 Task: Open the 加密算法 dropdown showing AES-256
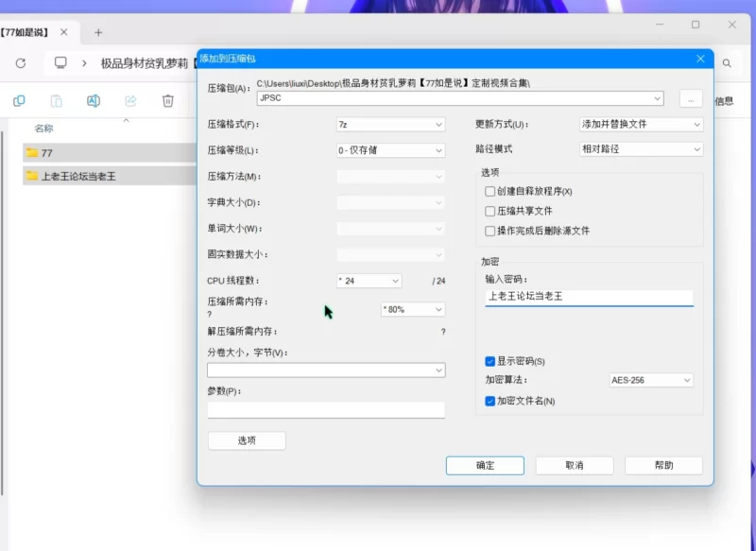pos(651,380)
